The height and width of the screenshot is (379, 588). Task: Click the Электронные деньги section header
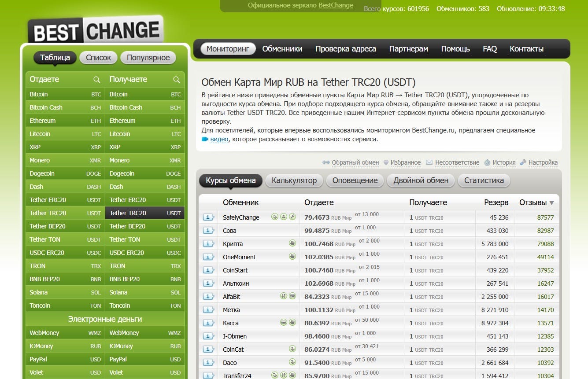[105, 319]
